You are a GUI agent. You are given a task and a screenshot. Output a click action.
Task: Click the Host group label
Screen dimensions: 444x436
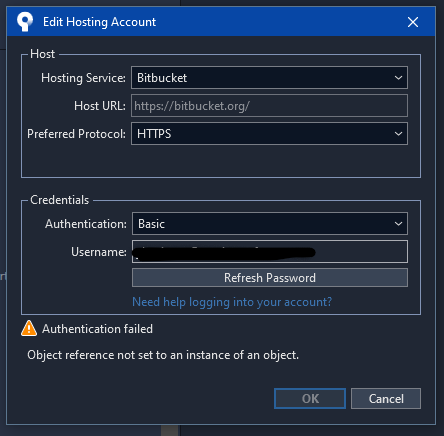pyautogui.click(x=42, y=54)
